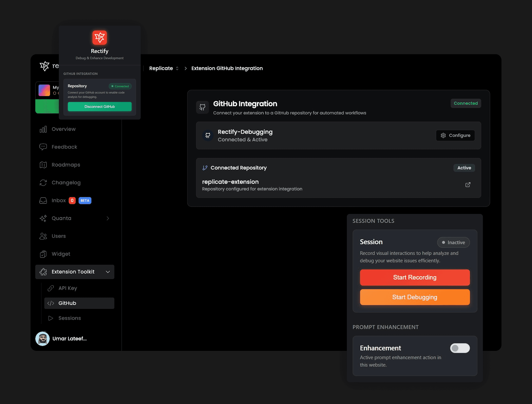Click the Changelog refresh icon
Screen dimensions: 532x404
43,183
